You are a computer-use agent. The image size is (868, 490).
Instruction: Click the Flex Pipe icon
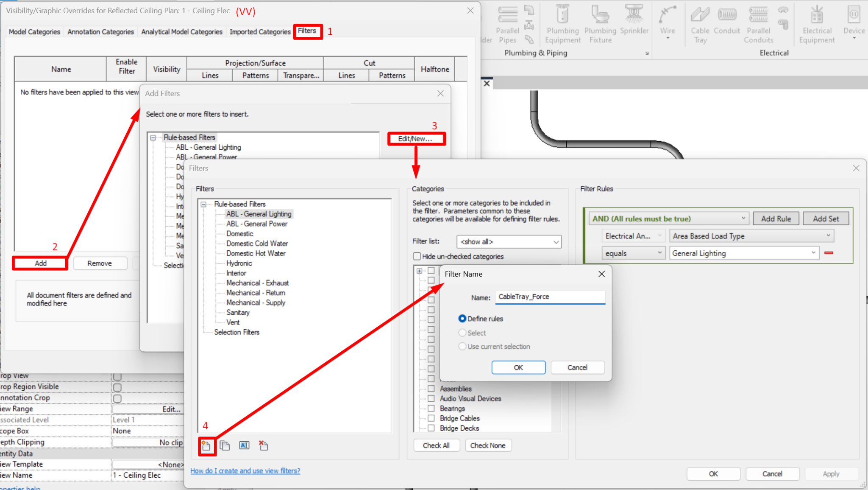pyautogui.click(x=529, y=40)
